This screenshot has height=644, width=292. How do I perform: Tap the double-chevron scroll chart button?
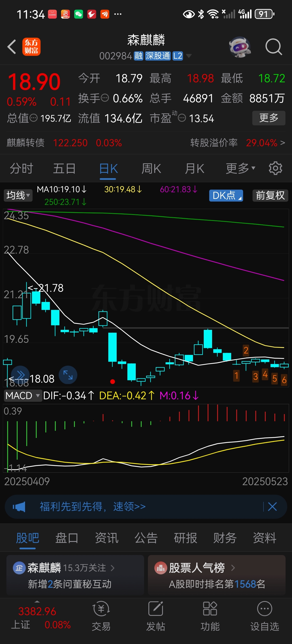pos(21,375)
